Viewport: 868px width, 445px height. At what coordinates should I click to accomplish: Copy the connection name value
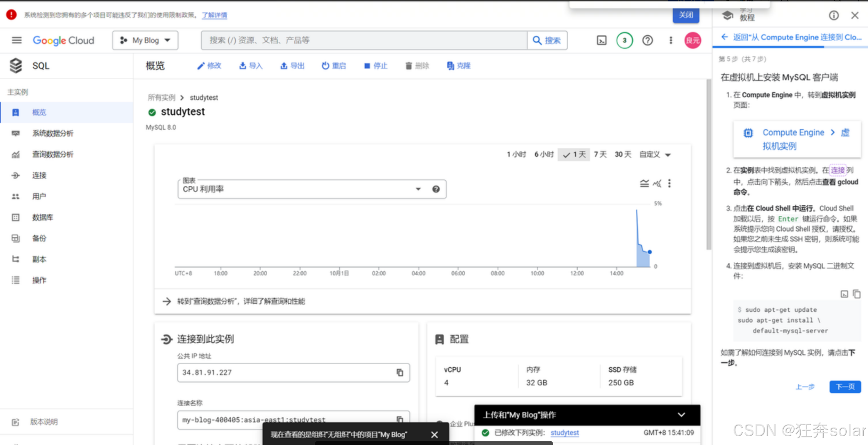[400, 419]
